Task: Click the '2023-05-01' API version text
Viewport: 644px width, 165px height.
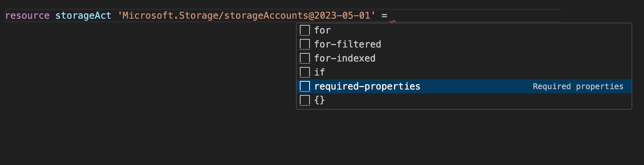Action: point(342,16)
